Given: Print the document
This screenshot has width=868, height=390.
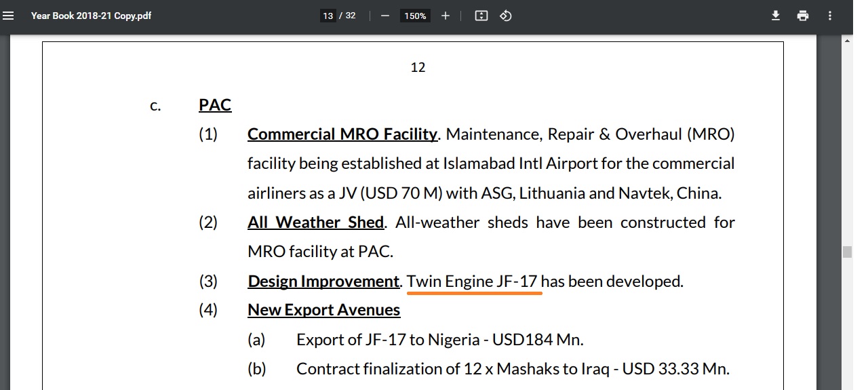Looking at the screenshot, I should tap(803, 16).
